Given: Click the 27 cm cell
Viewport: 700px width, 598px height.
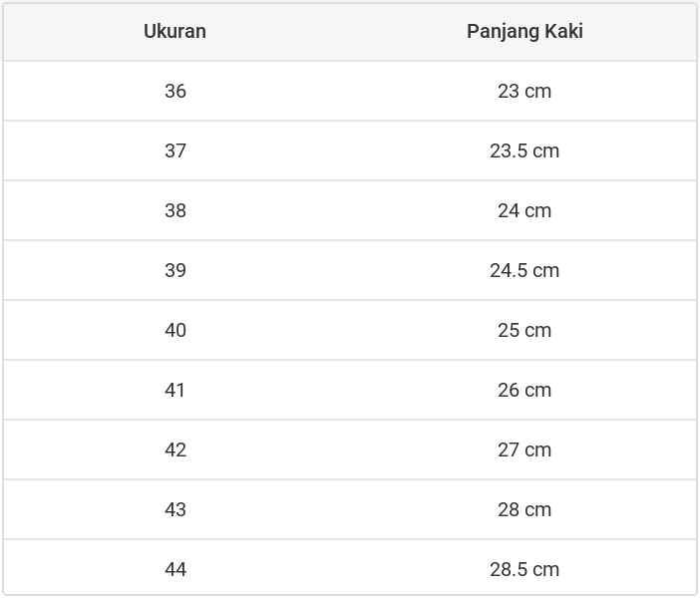Looking at the screenshot, I should (525, 449).
